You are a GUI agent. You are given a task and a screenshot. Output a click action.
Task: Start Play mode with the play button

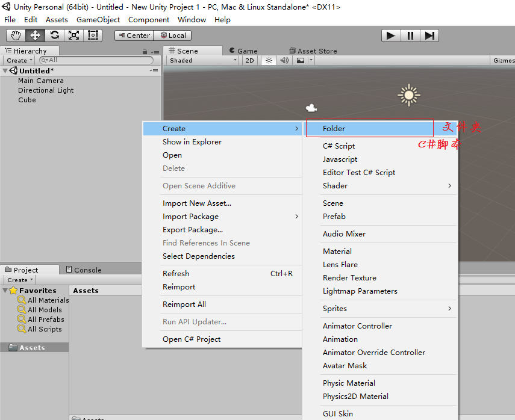(391, 36)
